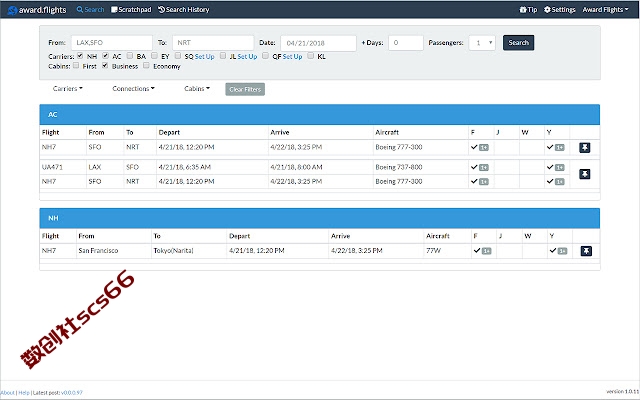Check the JL carrier checkbox
The width and height of the screenshot is (640, 400).
tap(222, 56)
